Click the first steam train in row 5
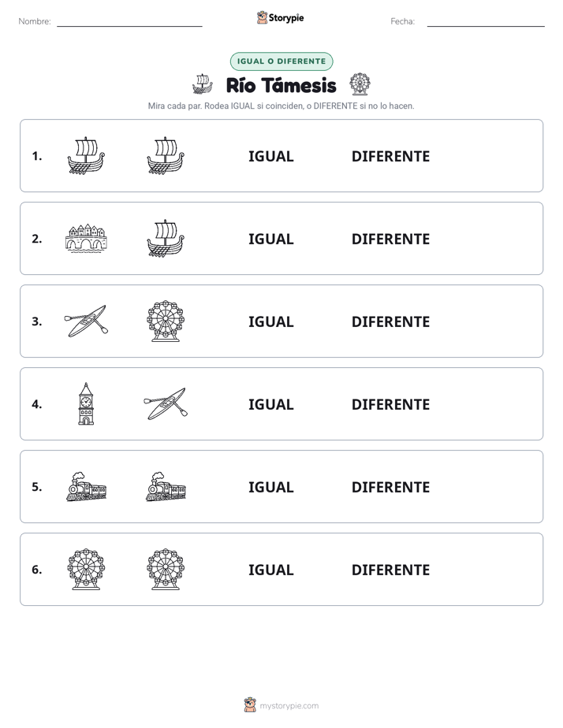 point(86,487)
